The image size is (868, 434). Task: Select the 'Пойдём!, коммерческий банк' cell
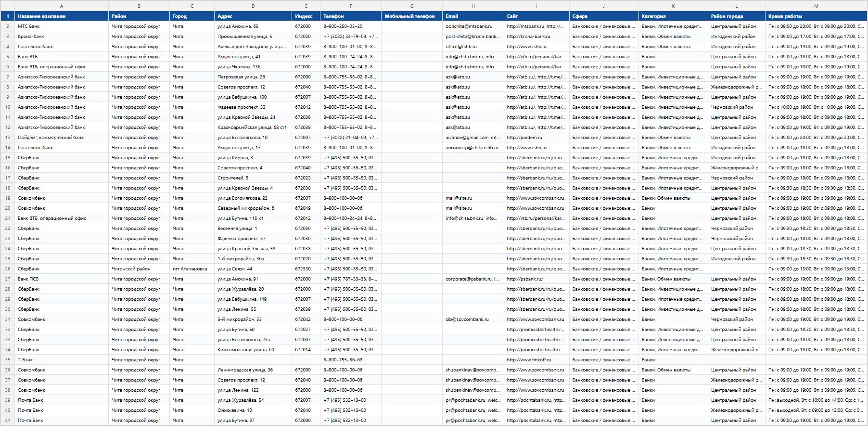point(62,138)
